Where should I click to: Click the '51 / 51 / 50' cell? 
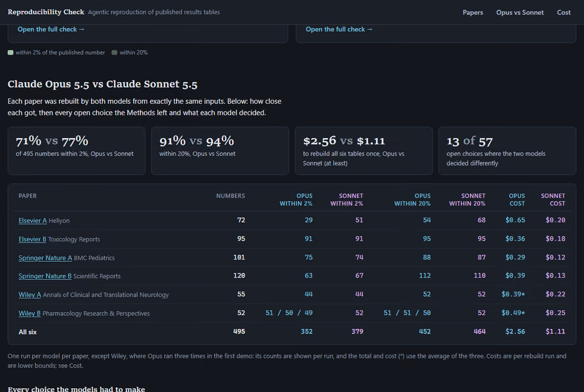[x=407, y=313]
